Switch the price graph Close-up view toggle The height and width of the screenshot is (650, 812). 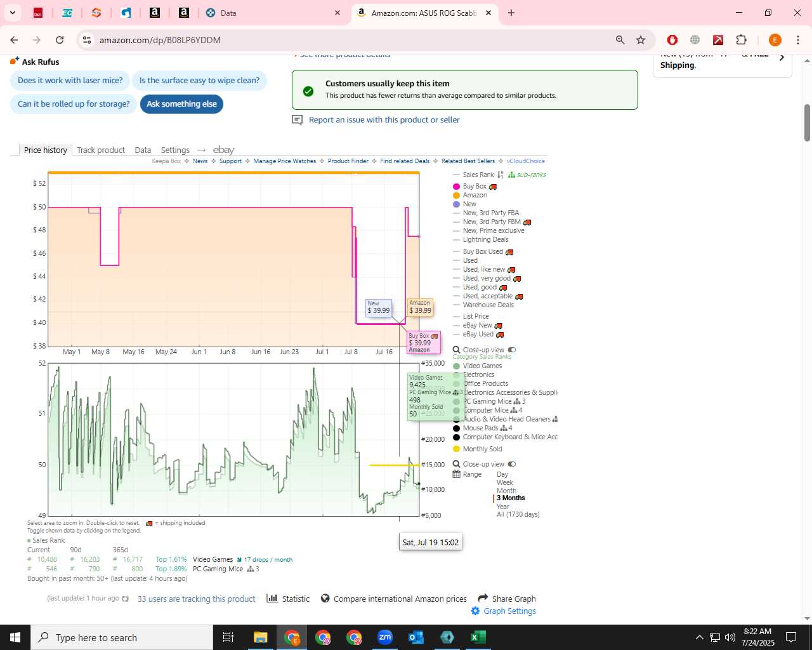click(x=512, y=350)
